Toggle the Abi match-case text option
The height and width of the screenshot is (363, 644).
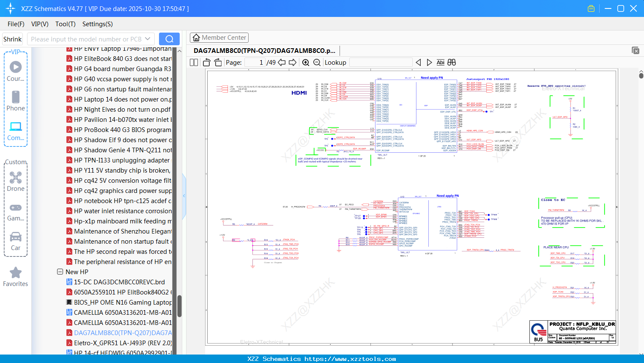click(440, 63)
